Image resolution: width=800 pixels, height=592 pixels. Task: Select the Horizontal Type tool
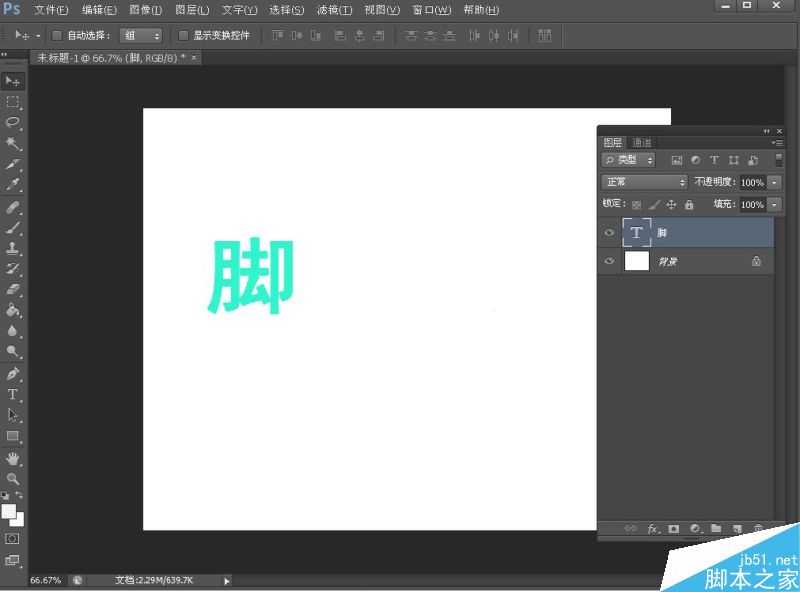13,395
